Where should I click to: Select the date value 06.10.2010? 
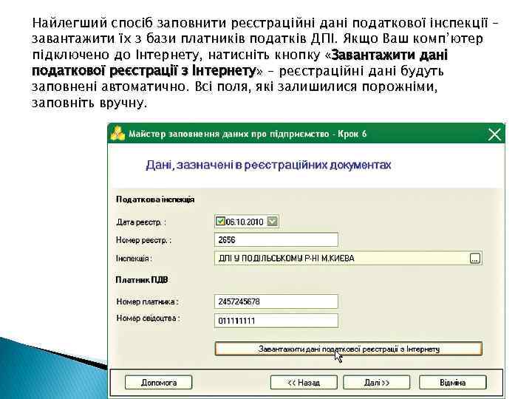coord(245,222)
